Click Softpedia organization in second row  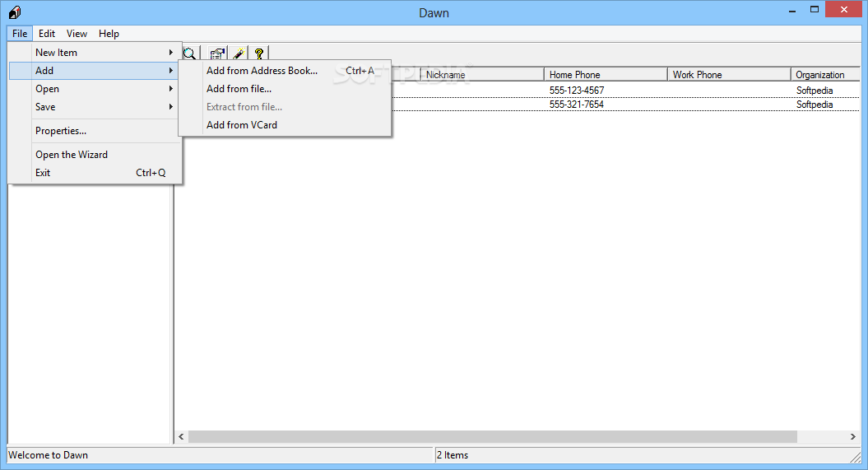(x=815, y=105)
